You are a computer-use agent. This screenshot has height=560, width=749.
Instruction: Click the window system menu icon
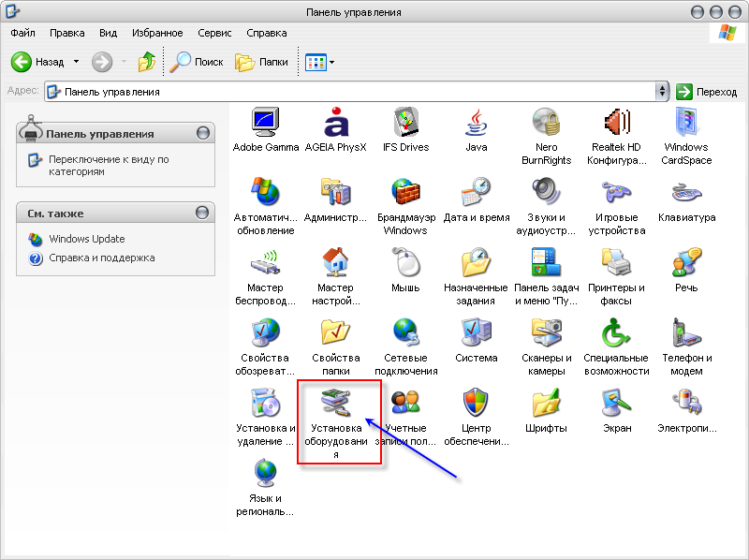pos(12,10)
